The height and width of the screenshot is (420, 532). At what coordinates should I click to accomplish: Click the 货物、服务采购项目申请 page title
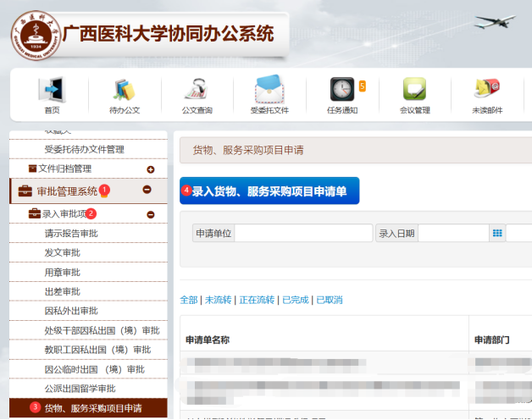[248, 150]
